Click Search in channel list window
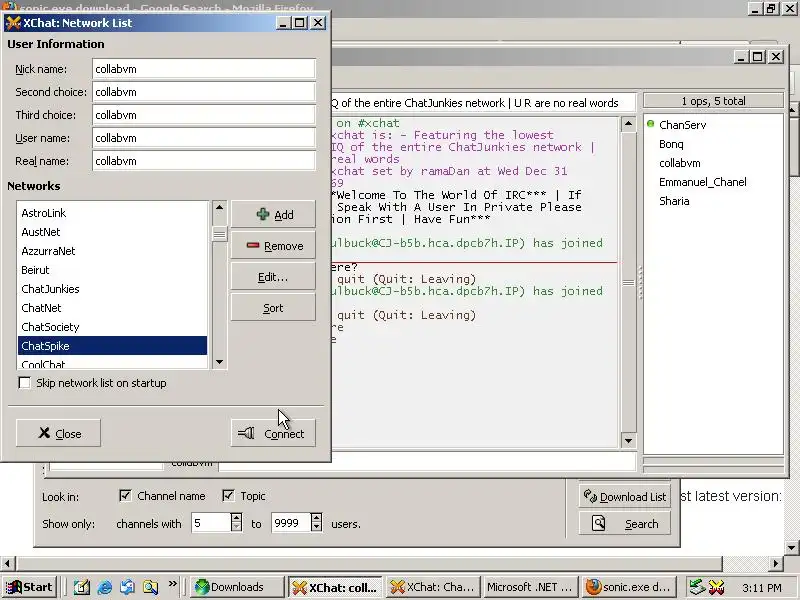The image size is (800, 600). 624,523
